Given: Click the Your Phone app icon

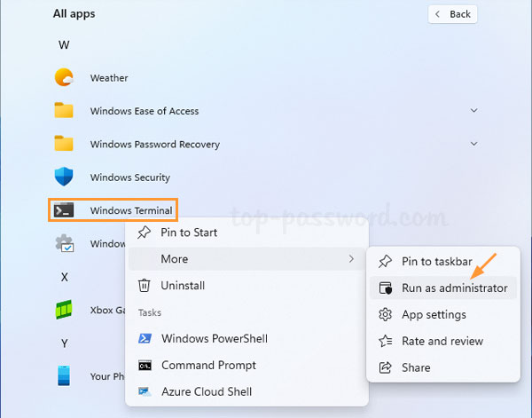Looking at the screenshot, I should point(64,376).
